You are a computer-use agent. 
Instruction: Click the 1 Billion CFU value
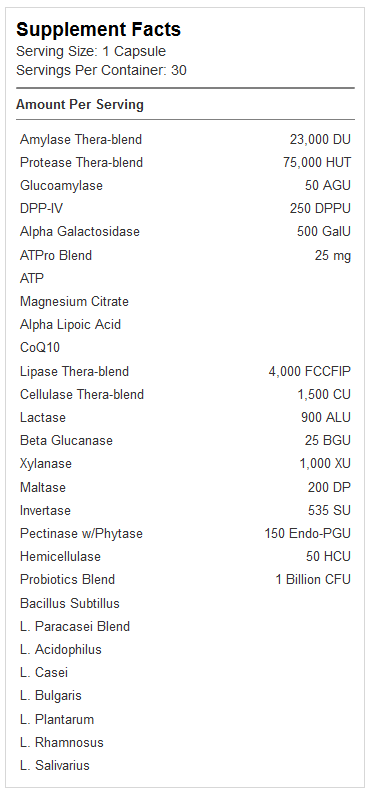tap(313, 580)
